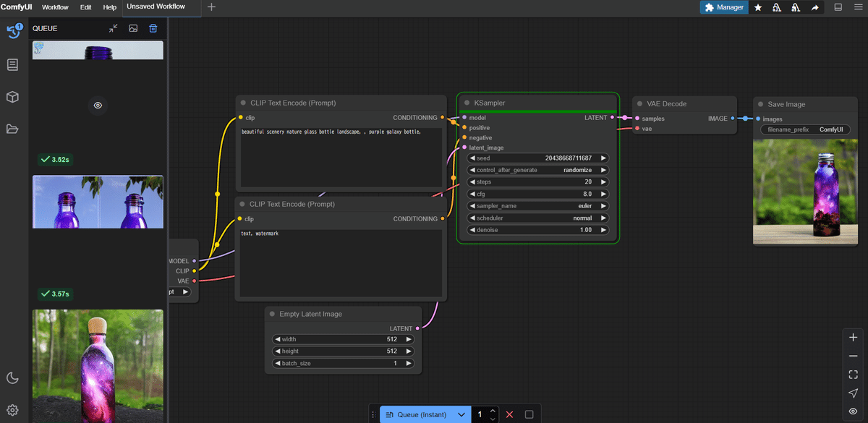Image resolution: width=868 pixels, height=423 pixels.
Task: Click the share arrow icon in the top bar
Action: coord(815,7)
